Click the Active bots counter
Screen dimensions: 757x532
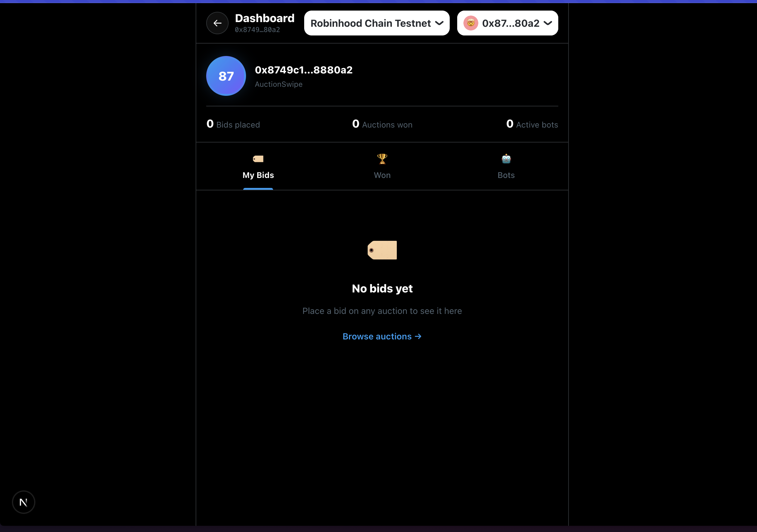click(x=532, y=124)
